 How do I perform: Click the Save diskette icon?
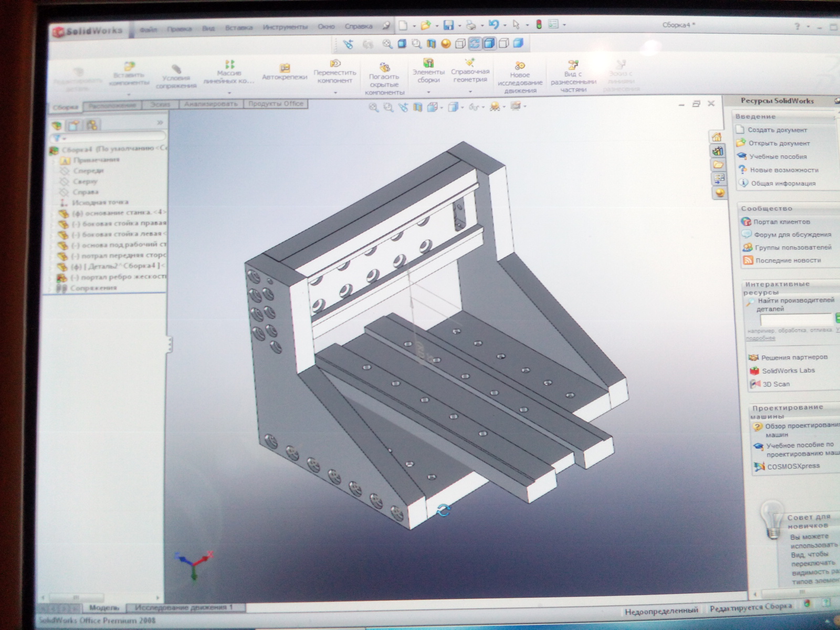coord(448,25)
